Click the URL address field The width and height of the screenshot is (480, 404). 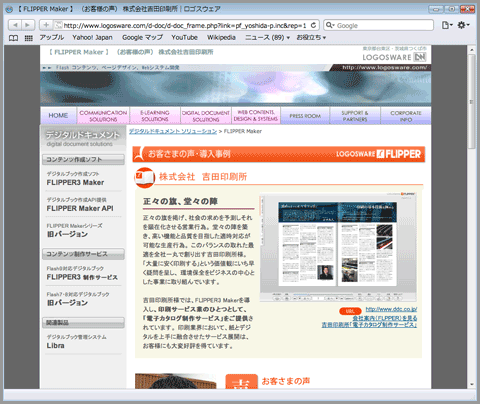pos(185,25)
